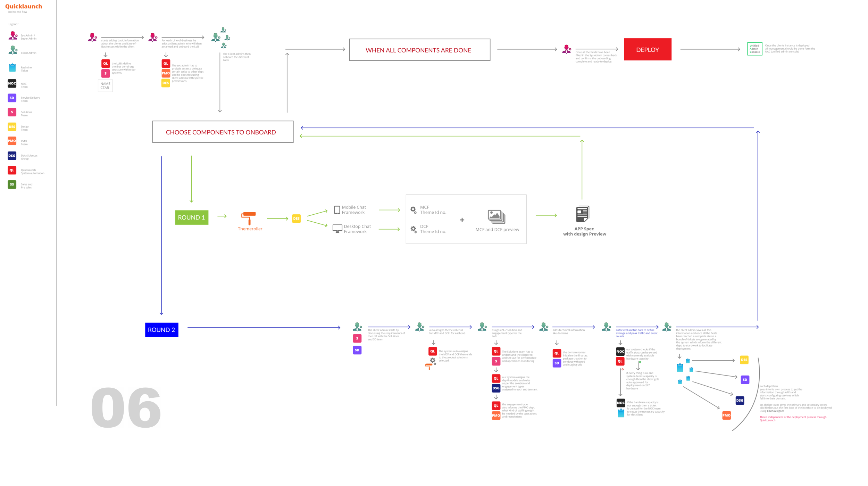Select the sys admin icon starting the top flow
This screenshot has height=486, width=868.
(92, 38)
